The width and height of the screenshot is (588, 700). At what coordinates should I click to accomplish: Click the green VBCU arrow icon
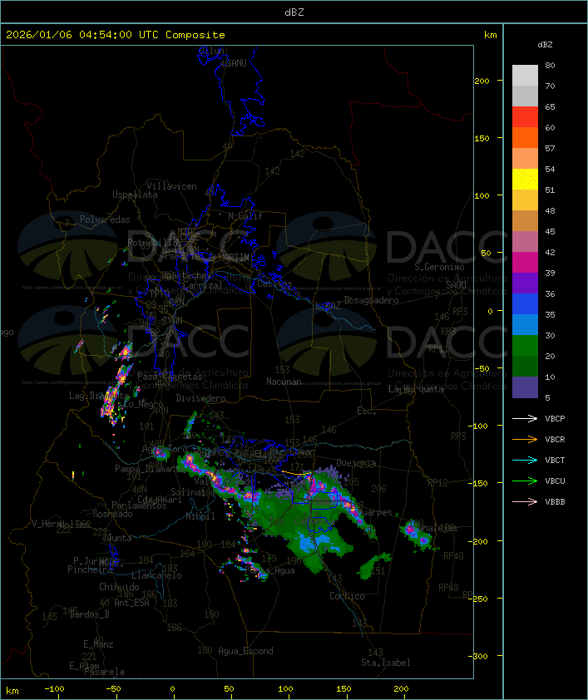(525, 481)
